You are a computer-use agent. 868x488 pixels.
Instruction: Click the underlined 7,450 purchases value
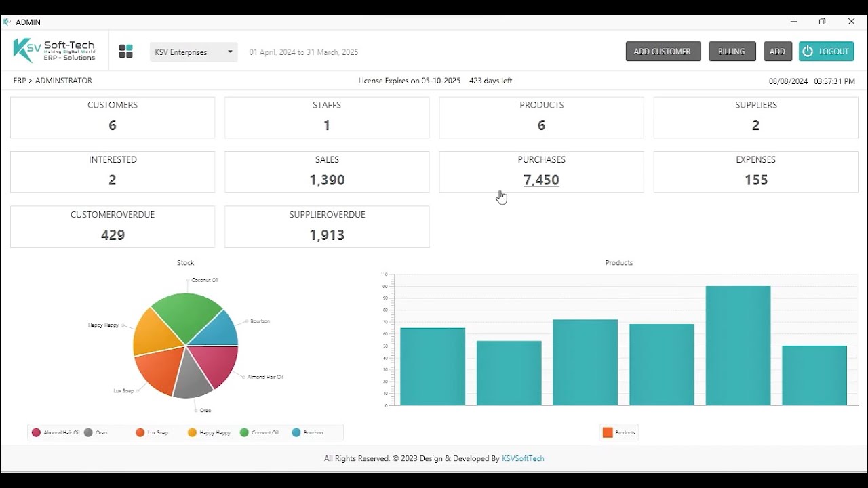pyautogui.click(x=541, y=180)
